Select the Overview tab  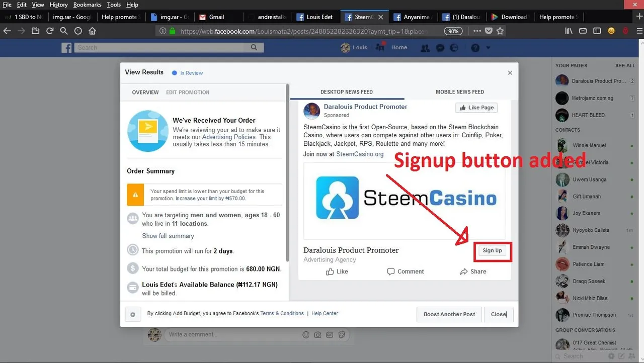(145, 93)
